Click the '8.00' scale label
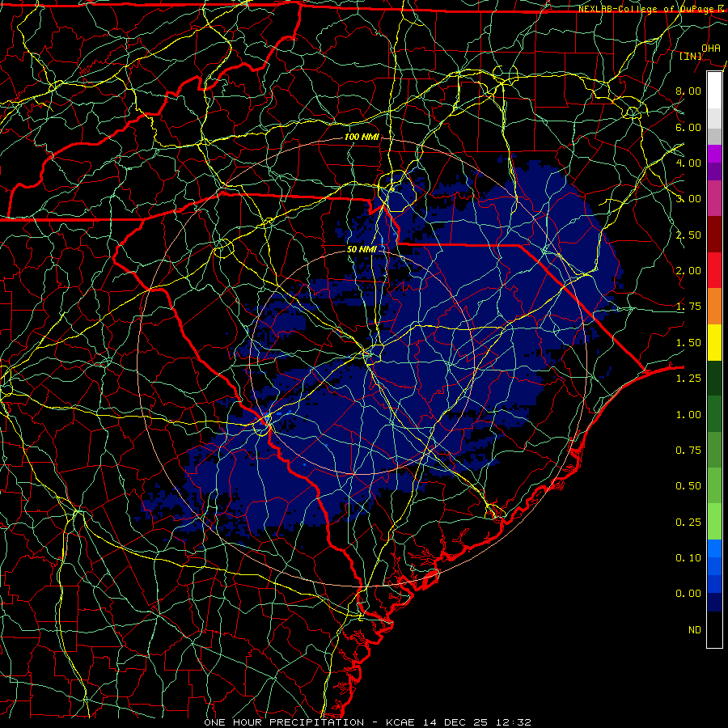728x728 pixels. tap(688, 91)
